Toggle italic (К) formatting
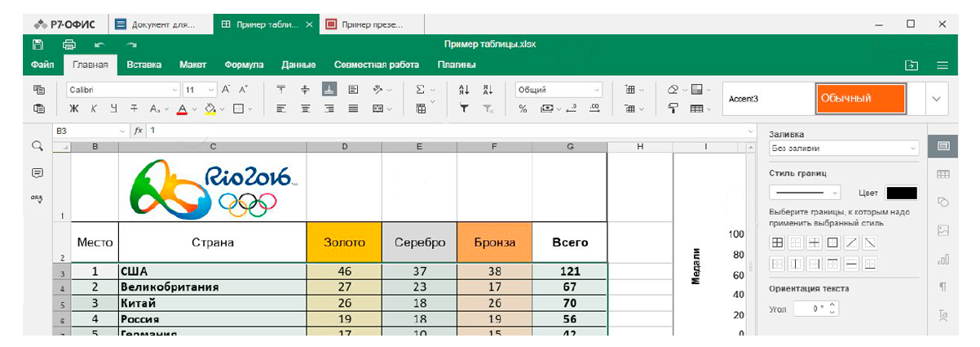Screen dimensions: 980x347 click(x=94, y=108)
